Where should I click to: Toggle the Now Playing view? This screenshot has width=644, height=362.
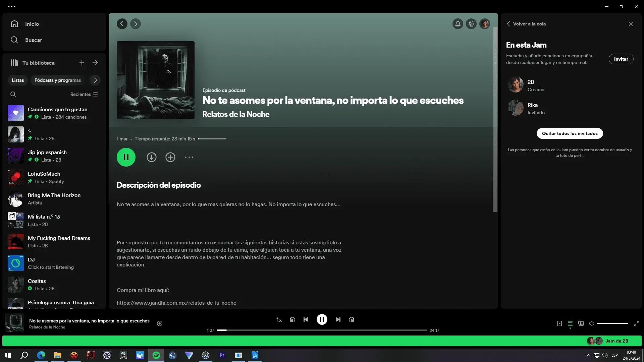tap(559, 323)
